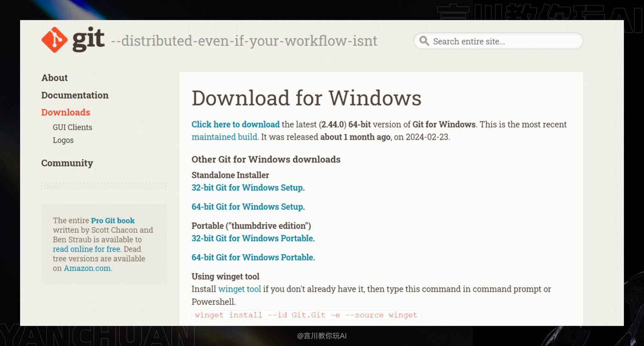
Task: Click the magnifying glass search icon
Action: pos(424,41)
